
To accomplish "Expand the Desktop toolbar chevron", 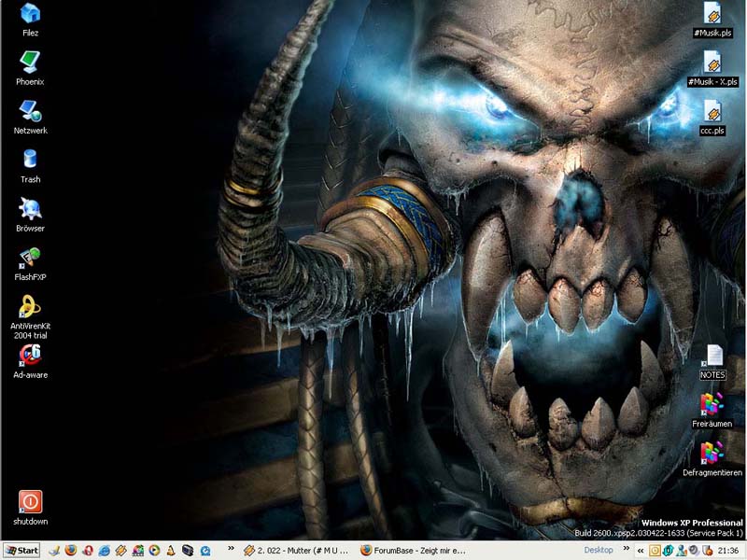I will (x=627, y=548).
